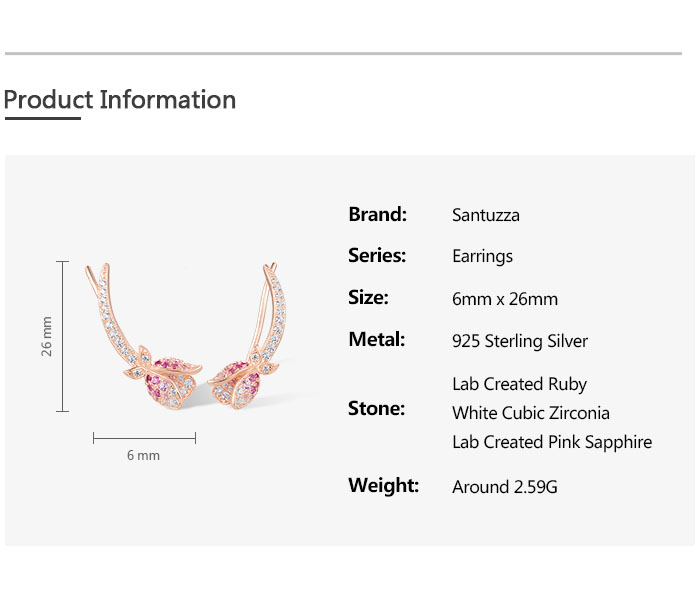Click the 6 mm width dimension label
This screenshot has width=700, height=596.
(143, 456)
